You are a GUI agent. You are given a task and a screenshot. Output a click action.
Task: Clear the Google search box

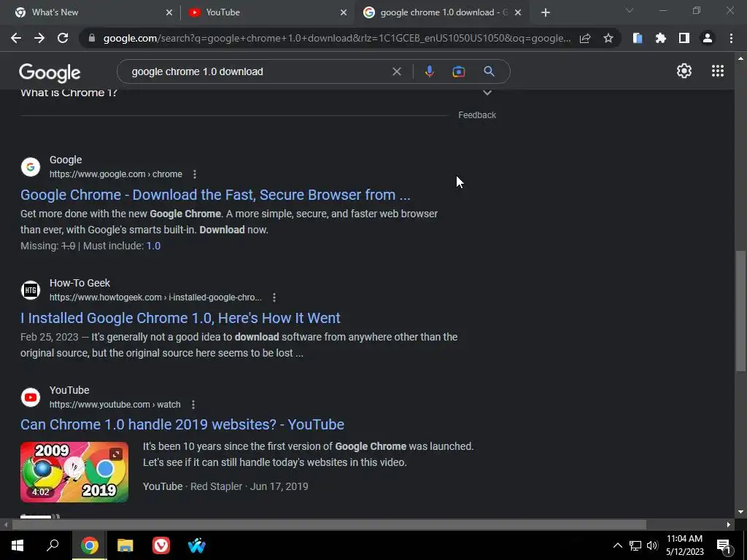(396, 71)
